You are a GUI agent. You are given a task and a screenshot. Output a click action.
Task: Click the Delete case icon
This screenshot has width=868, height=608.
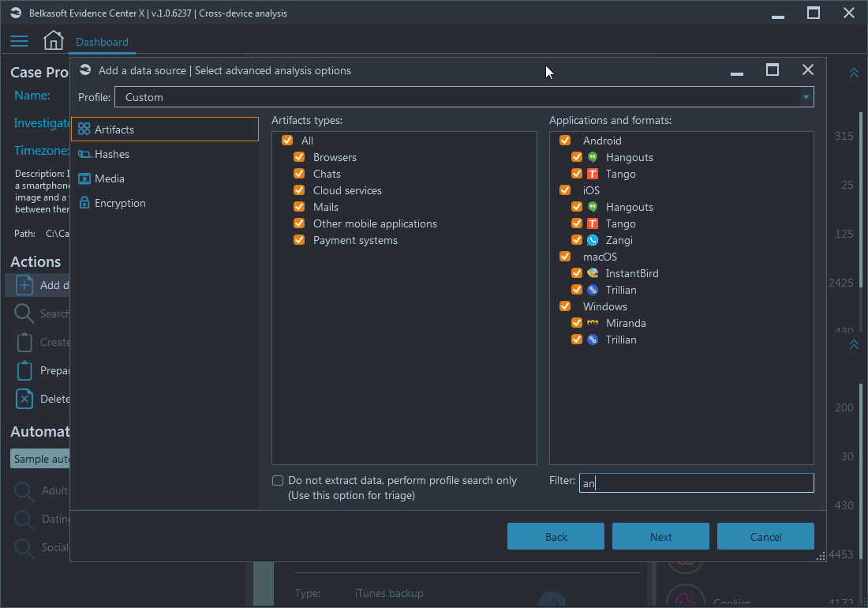tap(24, 399)
